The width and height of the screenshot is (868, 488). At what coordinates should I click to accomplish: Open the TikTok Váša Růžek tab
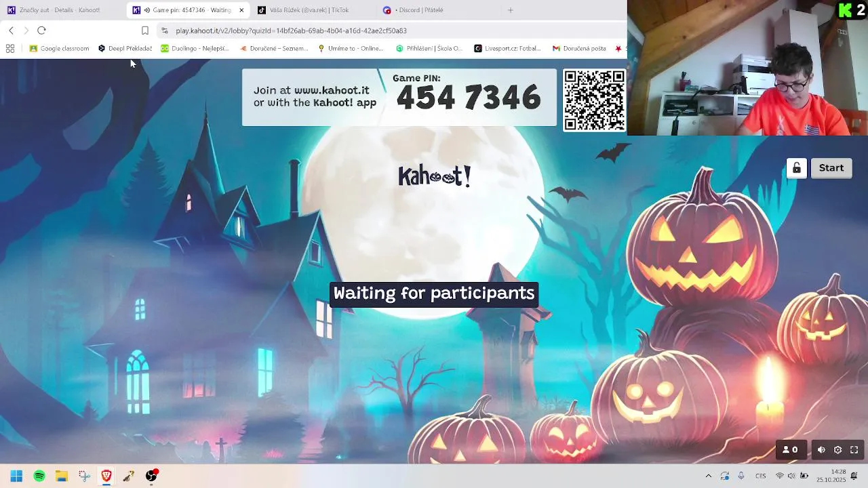309,10
